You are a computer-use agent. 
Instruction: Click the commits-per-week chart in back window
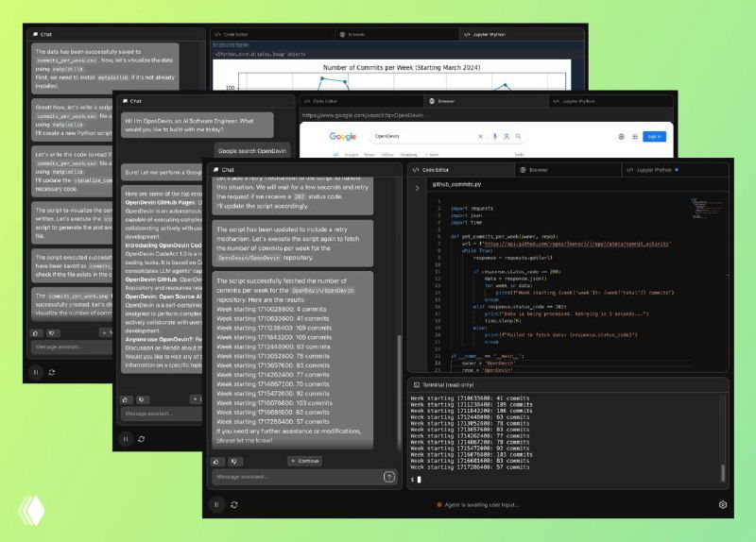(391, 76)
